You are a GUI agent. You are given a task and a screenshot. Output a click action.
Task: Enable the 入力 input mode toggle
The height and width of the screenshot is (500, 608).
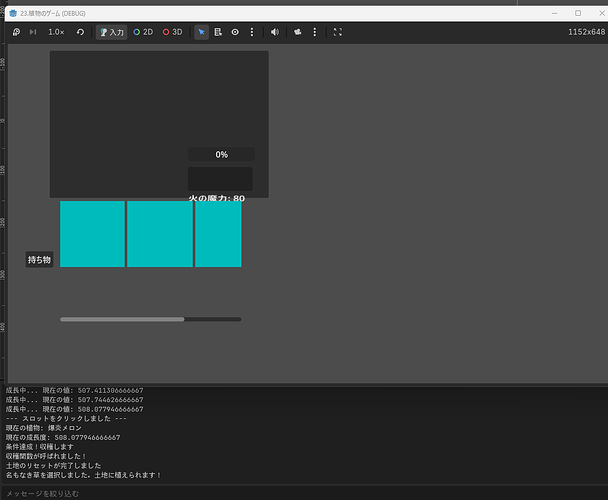coord(112,32)
